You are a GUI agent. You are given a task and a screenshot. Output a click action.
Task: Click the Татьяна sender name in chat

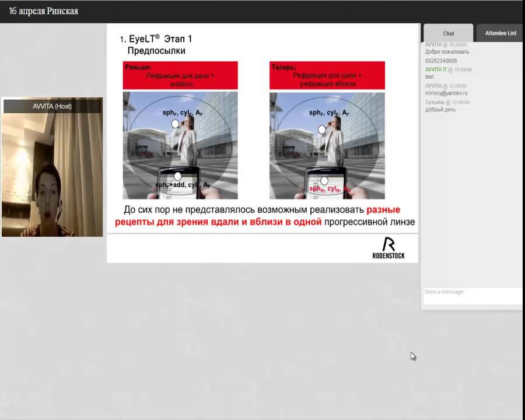coord(435,102)
